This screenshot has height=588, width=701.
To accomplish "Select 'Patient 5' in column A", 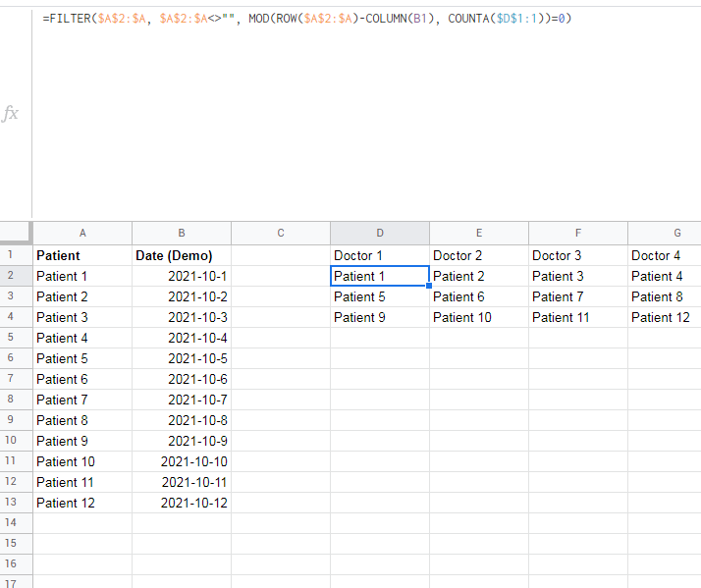I will pyautogui.click(x=82, y=358).
